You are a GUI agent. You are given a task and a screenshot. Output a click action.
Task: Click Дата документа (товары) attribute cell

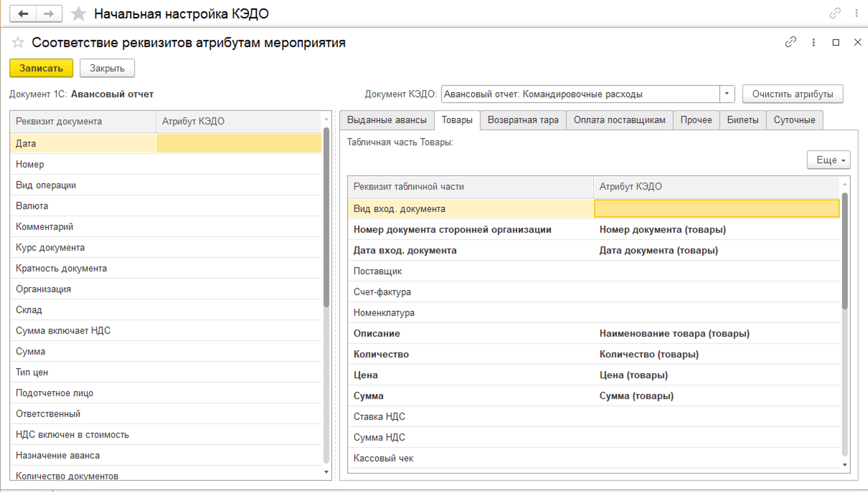point(717,250)
